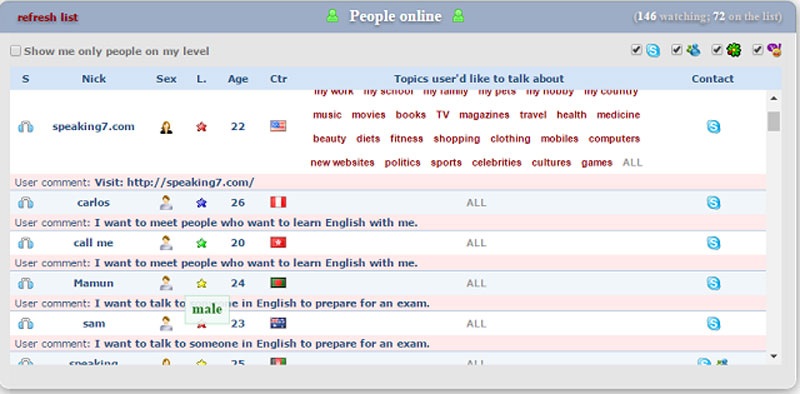The width and height of the screenshot is (800, 394).
Task: Click the politics topic tag
Action: point(403,163)
